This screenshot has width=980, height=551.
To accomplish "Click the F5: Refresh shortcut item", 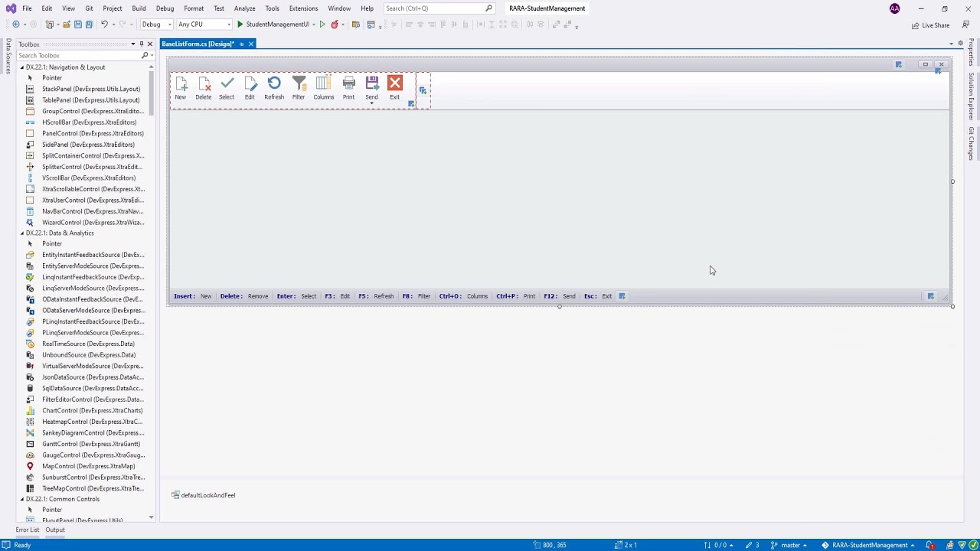I will [376, 296].
